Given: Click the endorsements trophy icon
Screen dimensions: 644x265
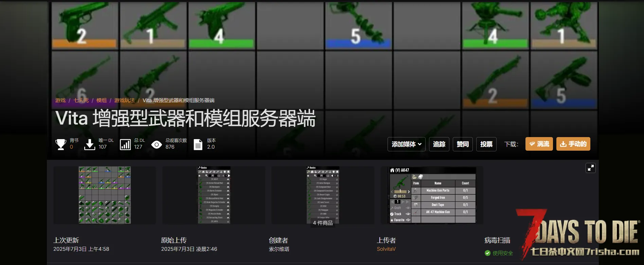Looking at the screenshot, I should click(x=61, y=145).
